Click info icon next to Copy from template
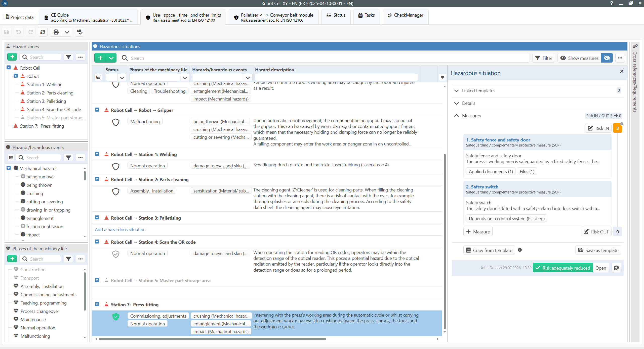This screenshot has height=349, width=644. click(x=520, y=250)
